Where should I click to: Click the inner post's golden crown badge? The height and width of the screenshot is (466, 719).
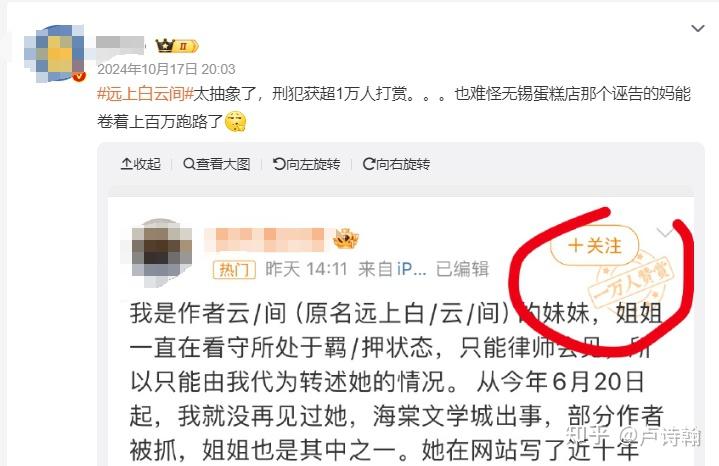point(345,239)
